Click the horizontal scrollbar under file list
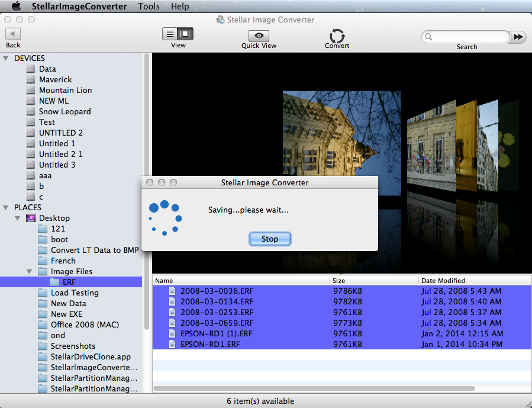This screenshot has height=408, width=532. pyautogui.click(x=314, y=388)
